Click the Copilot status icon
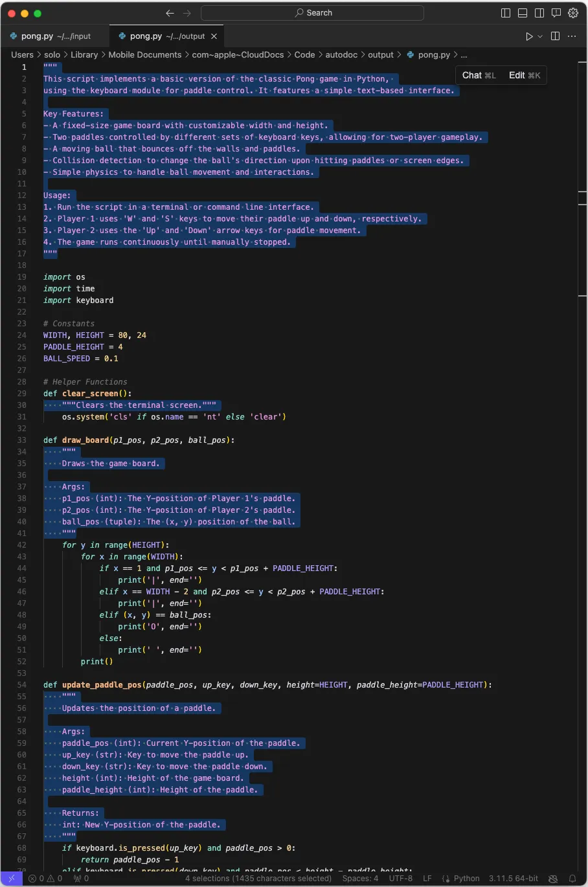The width and height of the screenshot is (588, 887). pos(553,879)
